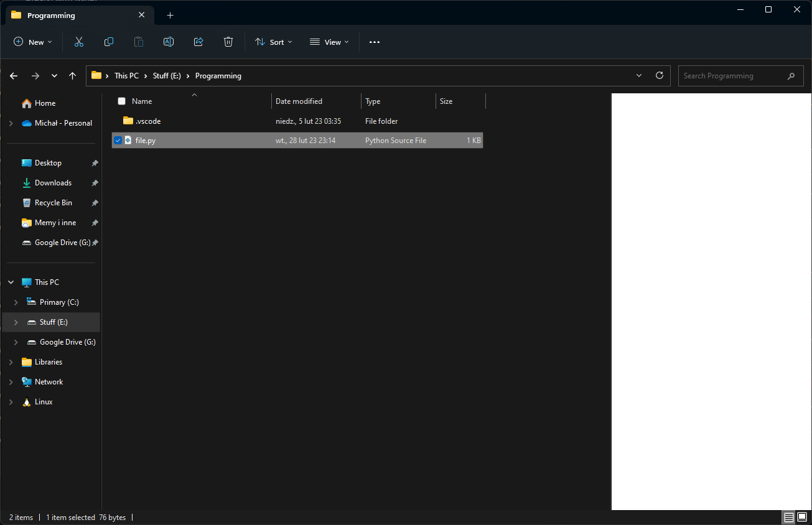Open the See more menu
812x525 pixels.
tap(374, 42)
